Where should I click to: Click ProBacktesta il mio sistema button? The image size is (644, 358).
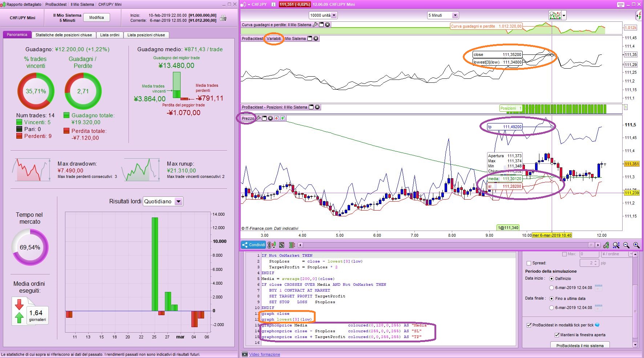tap(580, 345)
